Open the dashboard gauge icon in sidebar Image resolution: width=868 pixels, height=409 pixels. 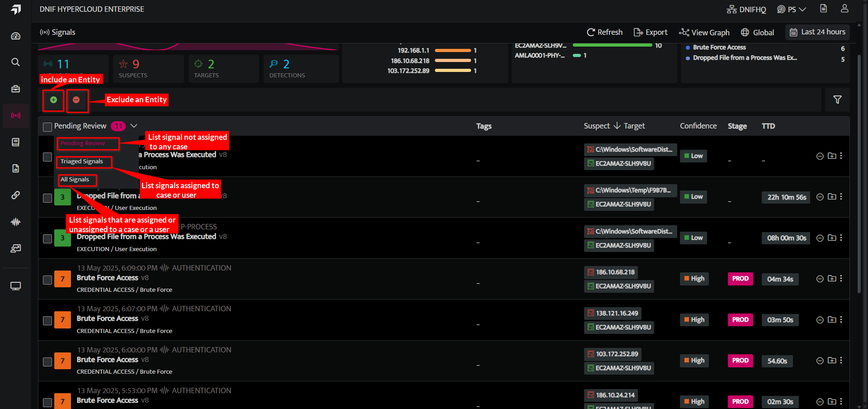(x=16, y=36)
